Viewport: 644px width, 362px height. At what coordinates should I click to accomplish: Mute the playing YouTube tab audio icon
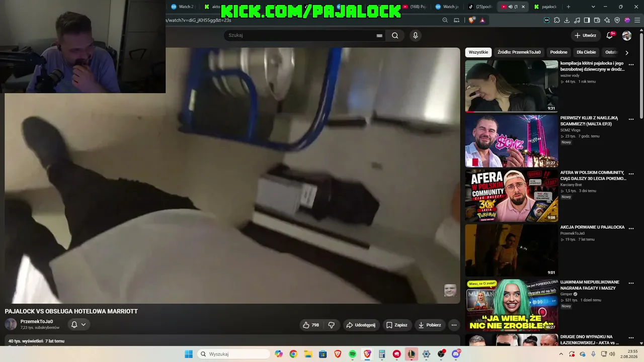[x=510, y=7]
